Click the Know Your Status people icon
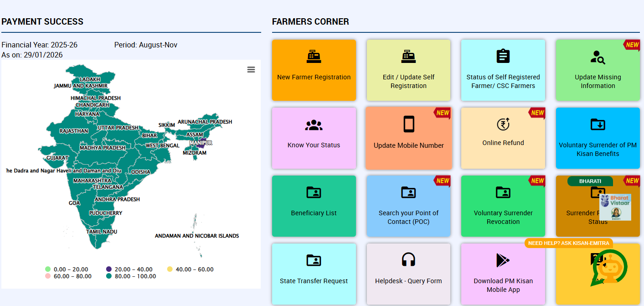 (314, 125)
